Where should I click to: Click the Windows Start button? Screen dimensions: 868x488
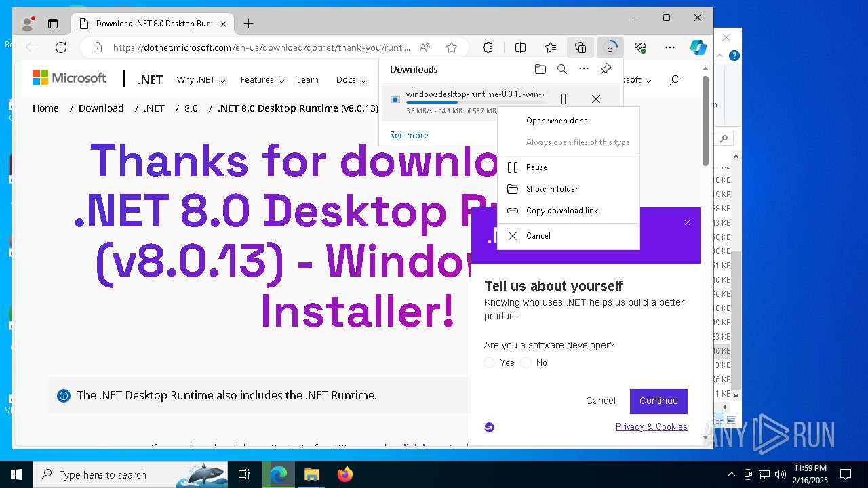(16, 474)
